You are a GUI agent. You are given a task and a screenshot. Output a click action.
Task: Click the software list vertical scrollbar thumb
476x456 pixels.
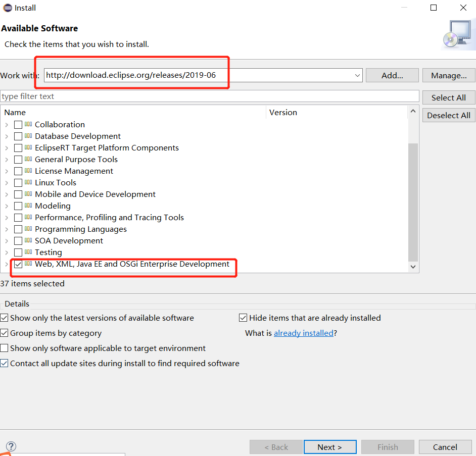(413, 202)
